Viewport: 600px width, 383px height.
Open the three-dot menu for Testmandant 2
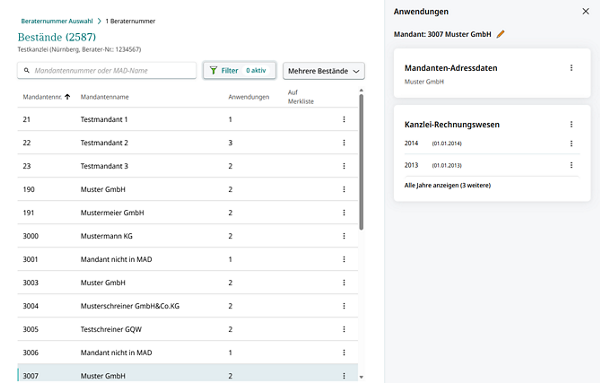pos(344,143)
